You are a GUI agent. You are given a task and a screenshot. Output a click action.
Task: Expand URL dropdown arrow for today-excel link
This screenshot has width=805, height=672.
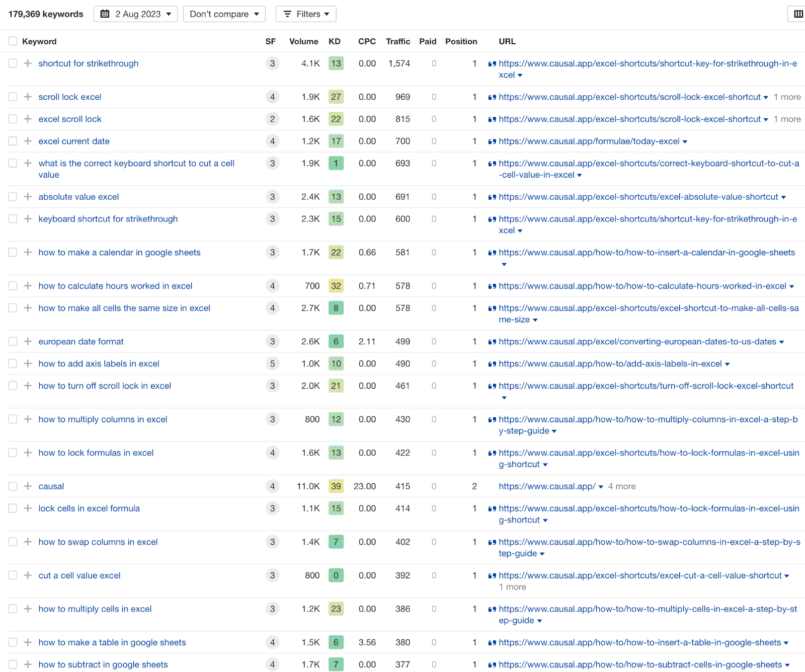[685, 142]
